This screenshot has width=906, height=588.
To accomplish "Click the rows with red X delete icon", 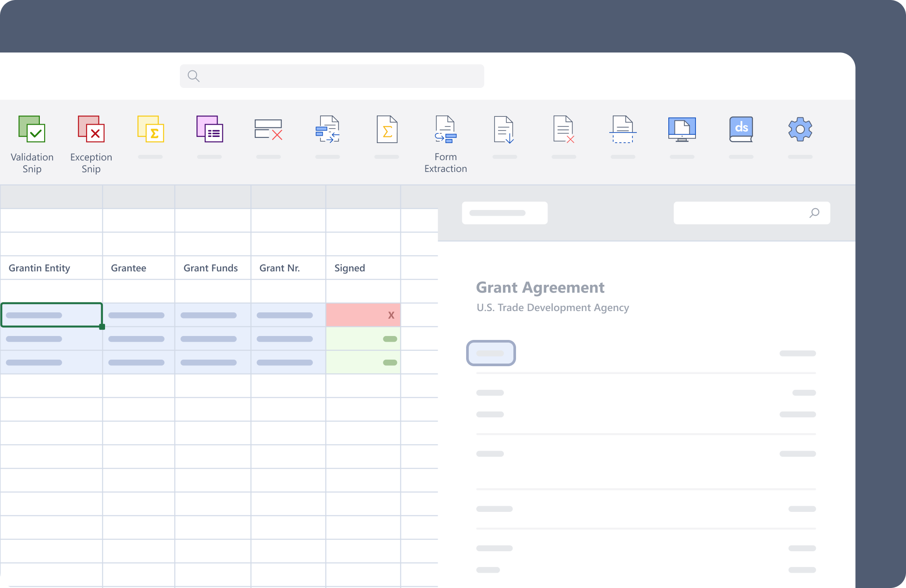I will [269, 129].
